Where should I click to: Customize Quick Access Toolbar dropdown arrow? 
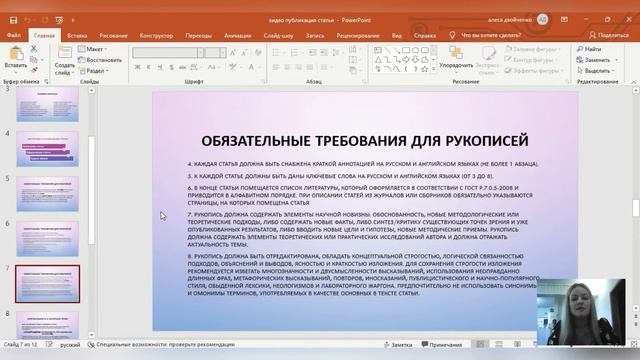click(73, 20)
